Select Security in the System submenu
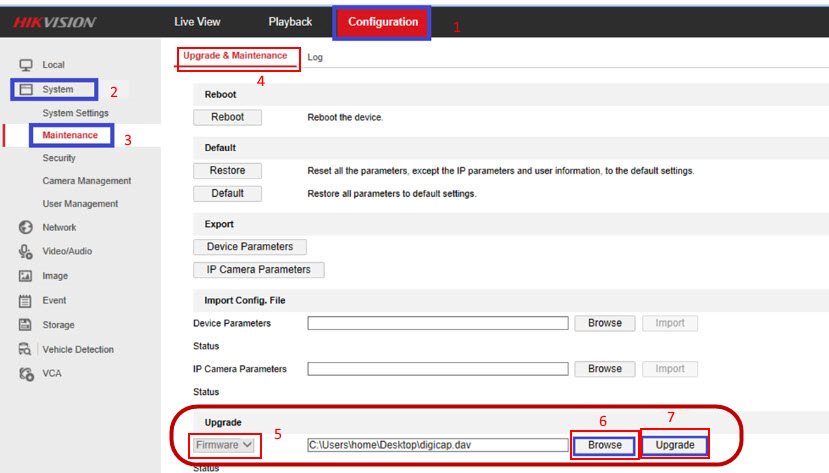Viewport: 829px width, 473px height. tap(59, 158)
